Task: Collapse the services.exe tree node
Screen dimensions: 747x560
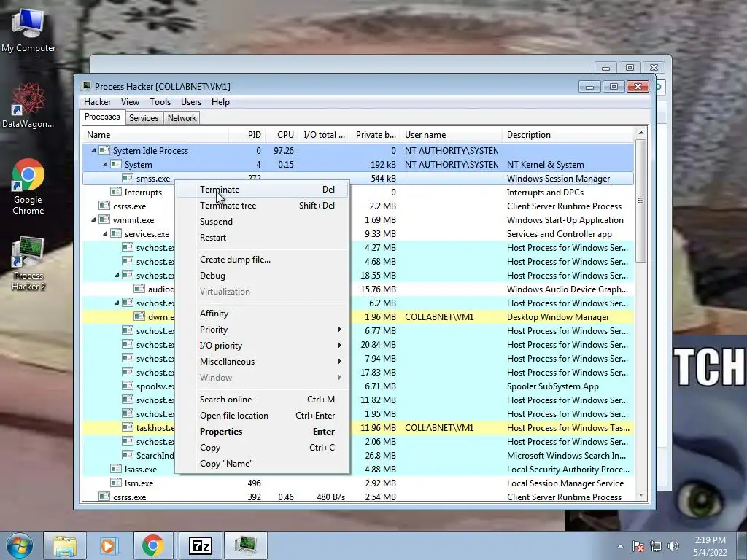Action: pos(105,234)
